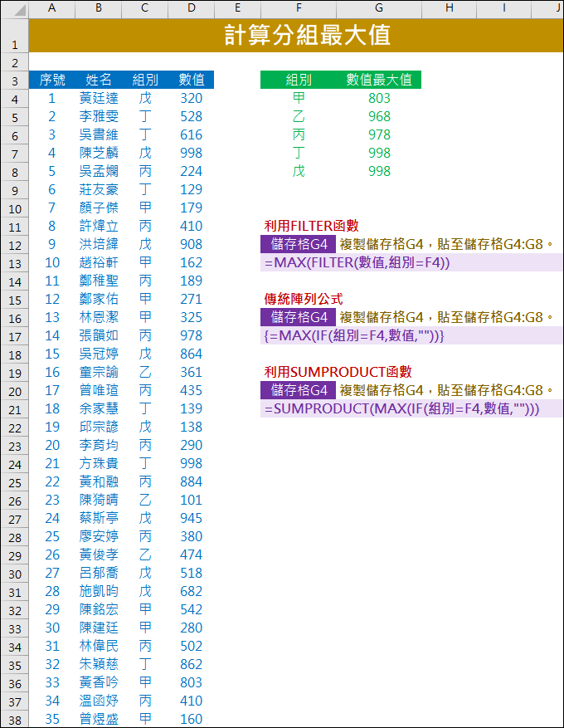Select the cell with name 曾煜盛
This screenshot has height=728, width=564.
(99, 719)
